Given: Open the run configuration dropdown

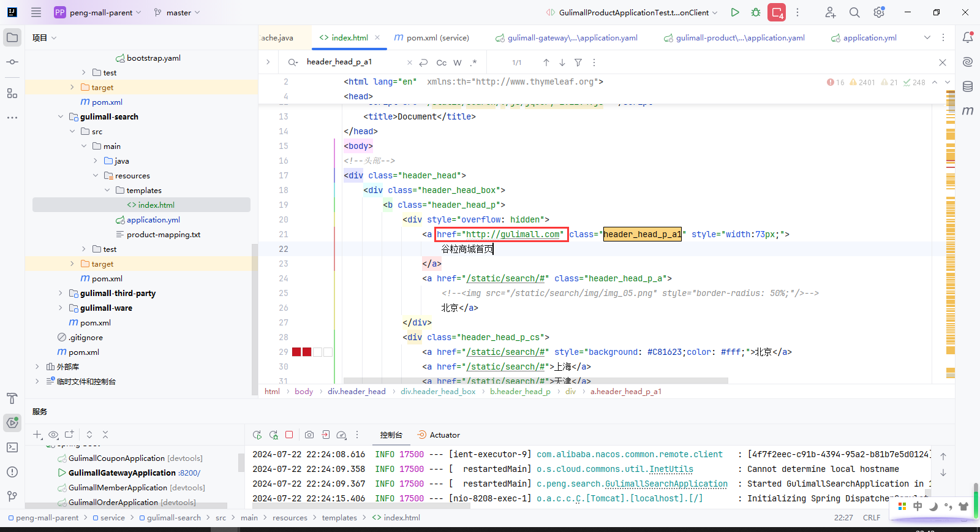Looking at the screenshot, I should tap(631, 12).
